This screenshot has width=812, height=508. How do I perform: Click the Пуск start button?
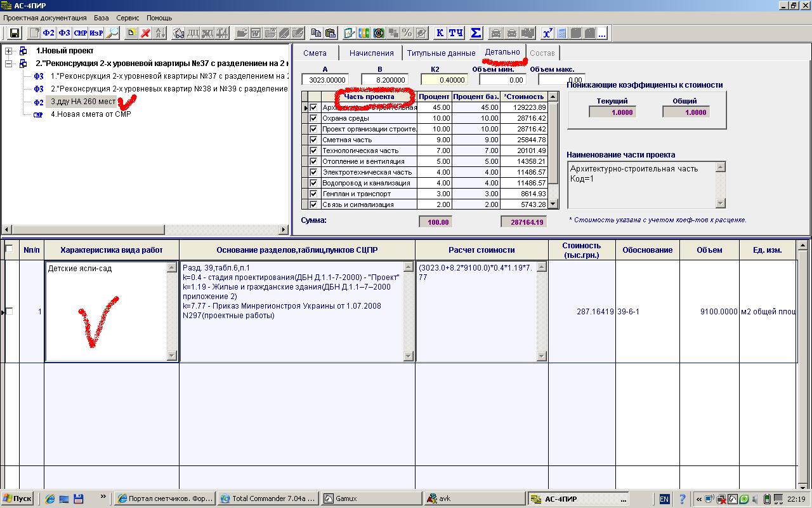pos(18,499)
